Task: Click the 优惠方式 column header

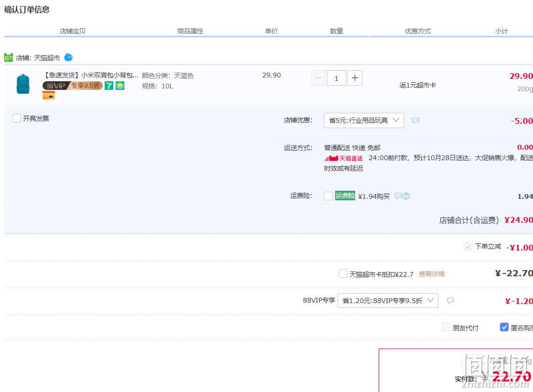Action: (418, 31)
